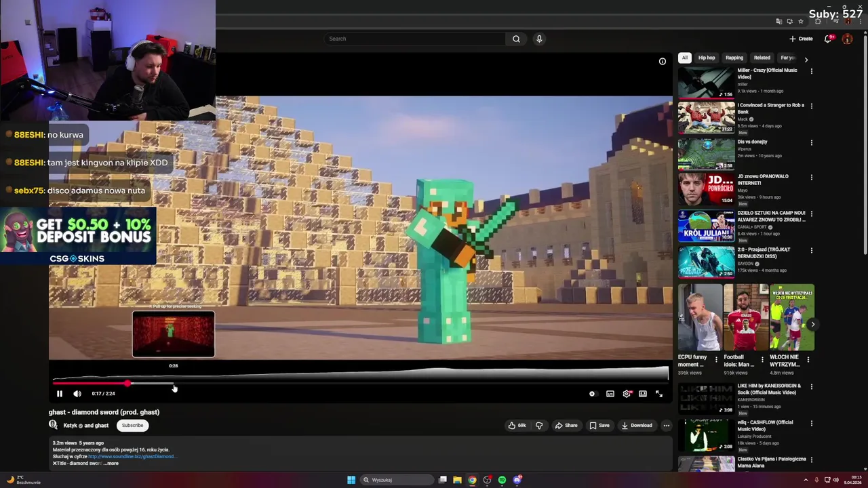Open the account avatar menu
Viewport: 868px width, 488px height.
[847, 39]
